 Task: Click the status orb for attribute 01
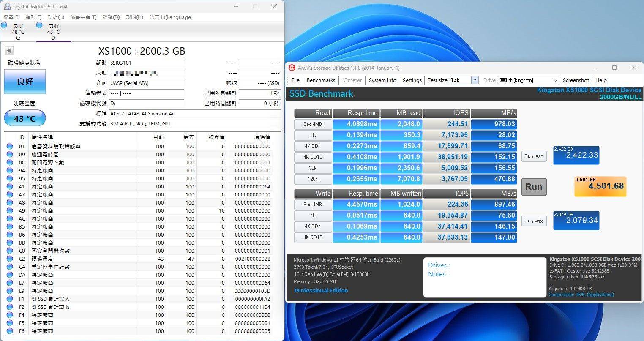click(x=10, y=146)
